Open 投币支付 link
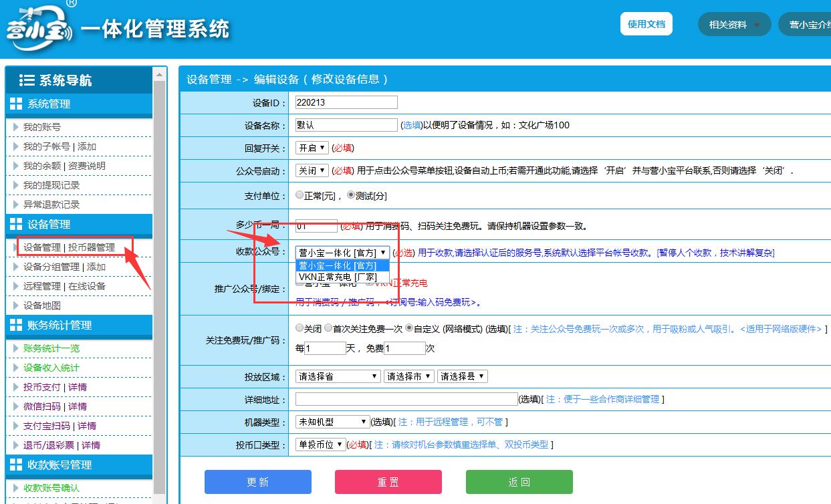 pos(42,387)
